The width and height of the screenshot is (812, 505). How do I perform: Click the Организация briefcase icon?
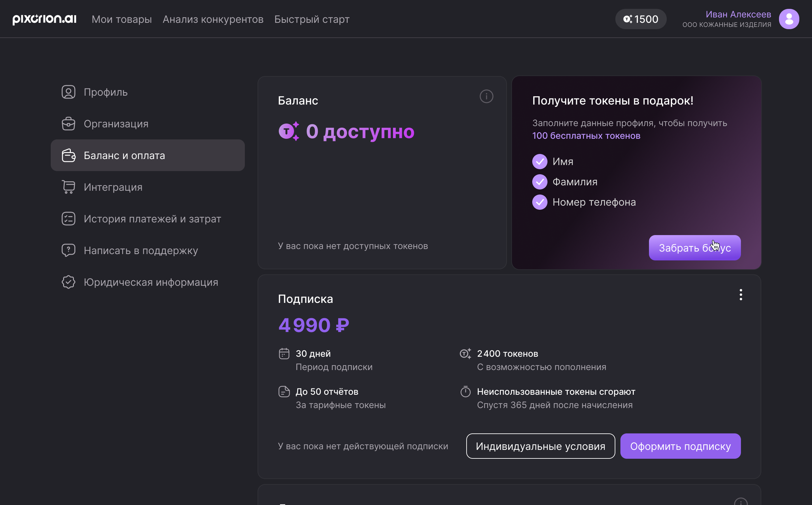pyautogui.click(x=69, y=124)
